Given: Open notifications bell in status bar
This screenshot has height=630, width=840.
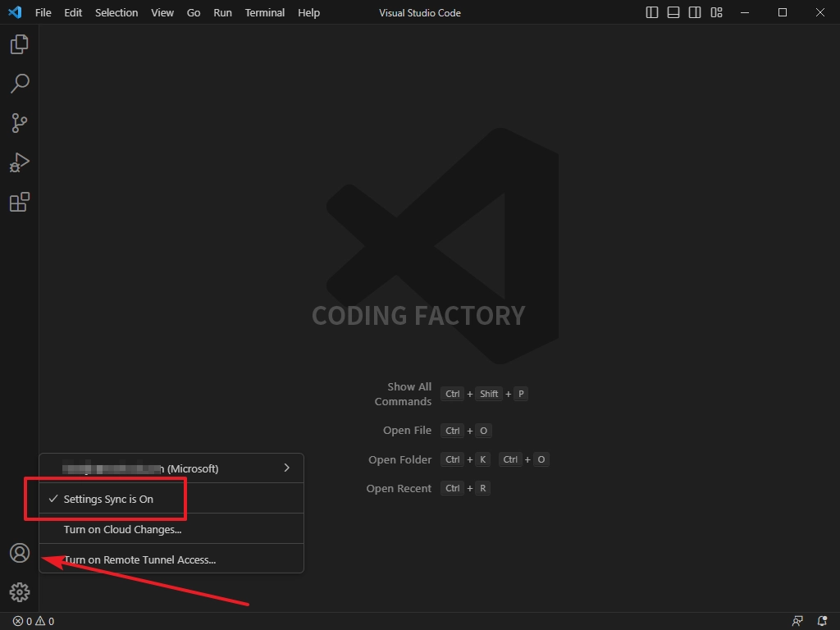Looking at the screenshot, I should 822,622.
